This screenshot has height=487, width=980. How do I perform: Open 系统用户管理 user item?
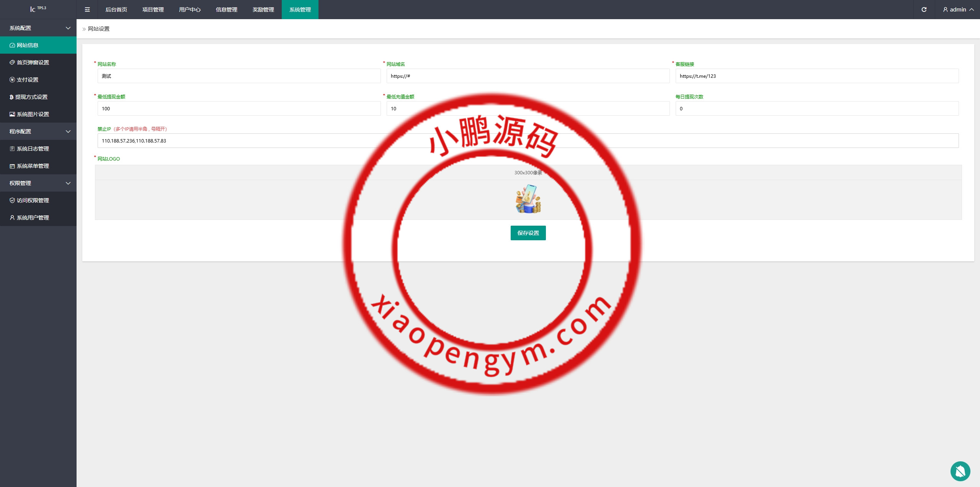coord(33,218)
